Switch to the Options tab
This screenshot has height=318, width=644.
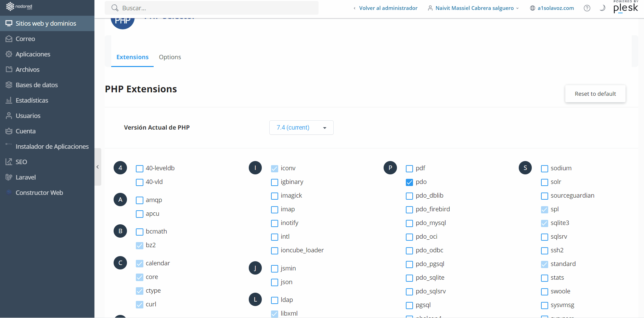click(170, 57)
